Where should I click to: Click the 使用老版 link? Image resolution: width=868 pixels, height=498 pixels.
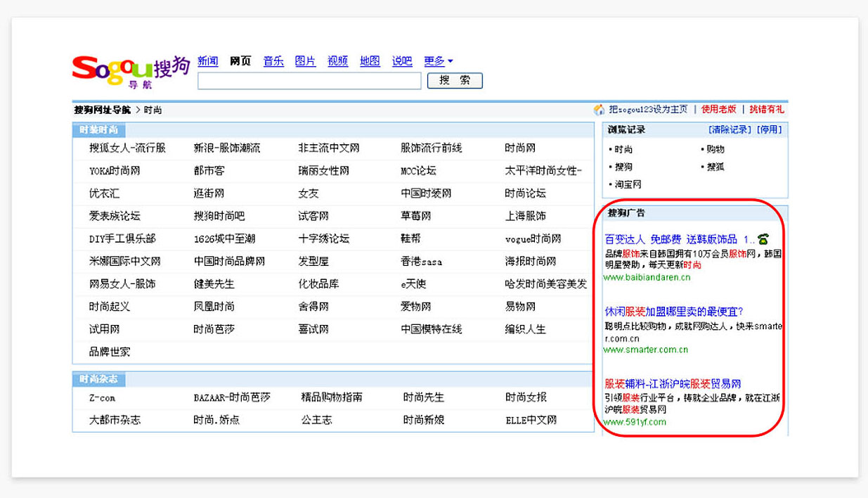coord(719,110)
